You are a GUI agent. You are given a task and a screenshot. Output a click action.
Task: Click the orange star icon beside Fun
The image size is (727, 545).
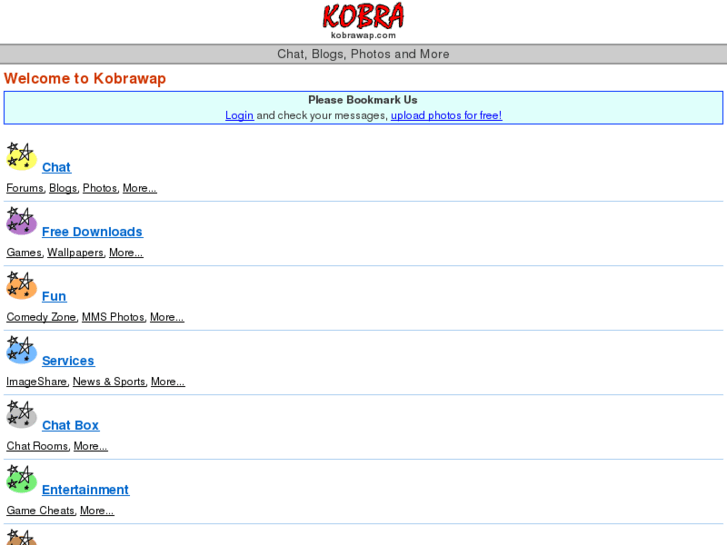pyautogui.click(x=21, y=285)
